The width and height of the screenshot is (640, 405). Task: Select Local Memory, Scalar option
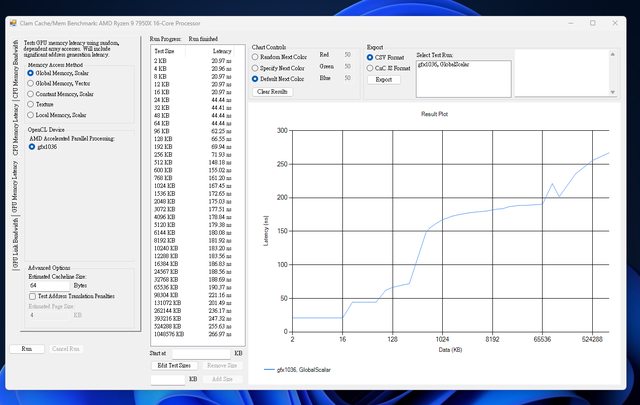[x=31, y=115]
